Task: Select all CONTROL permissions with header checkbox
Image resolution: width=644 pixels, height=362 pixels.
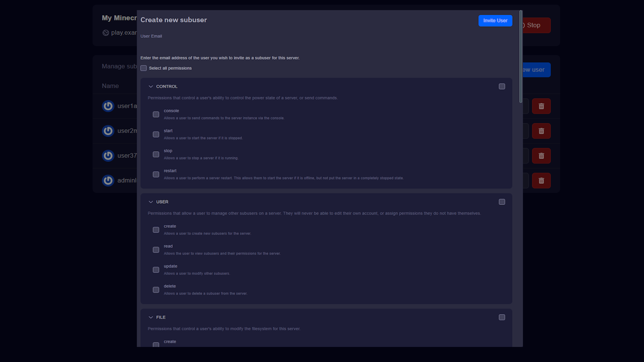Action: tap(502, 86)
